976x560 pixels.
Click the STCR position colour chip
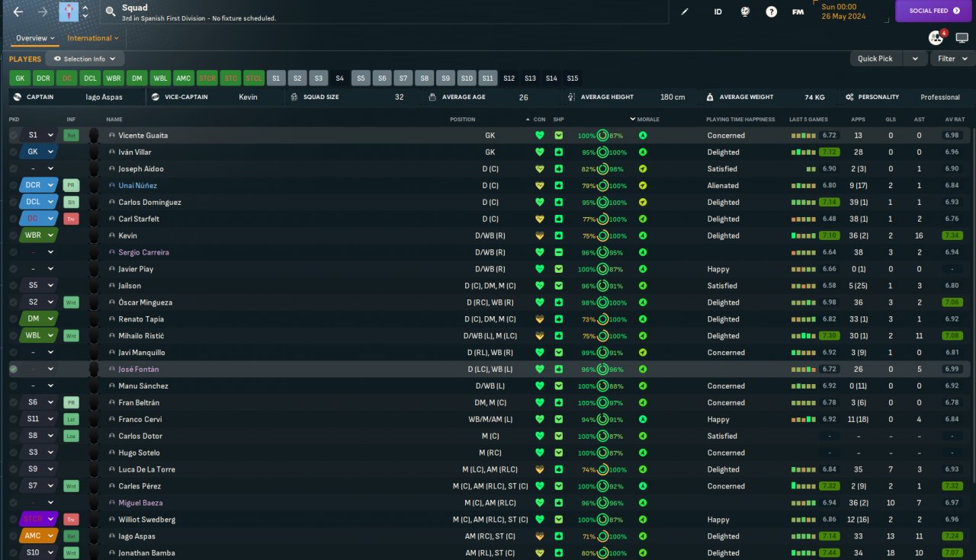[207, 78]
